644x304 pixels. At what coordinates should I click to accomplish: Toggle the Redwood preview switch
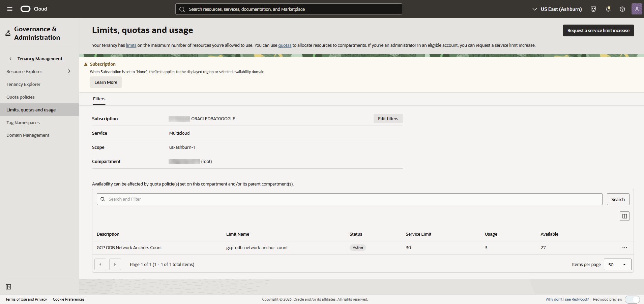click(632, 299)
